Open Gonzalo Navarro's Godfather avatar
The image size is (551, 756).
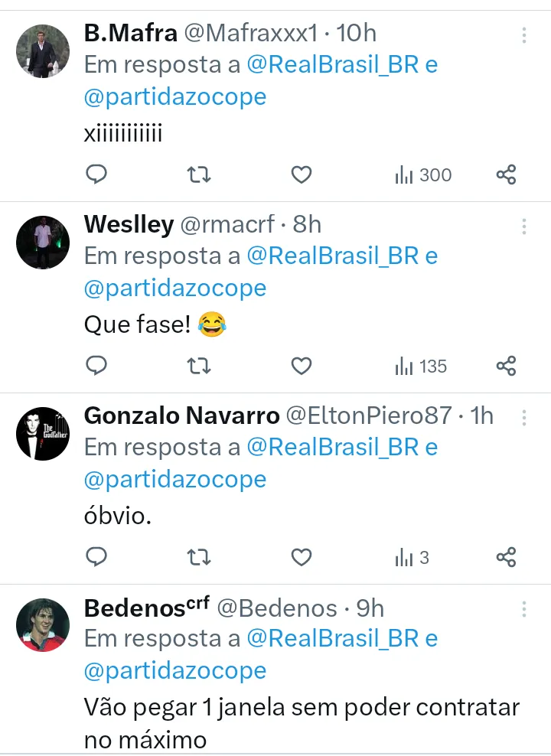point(43,434)
